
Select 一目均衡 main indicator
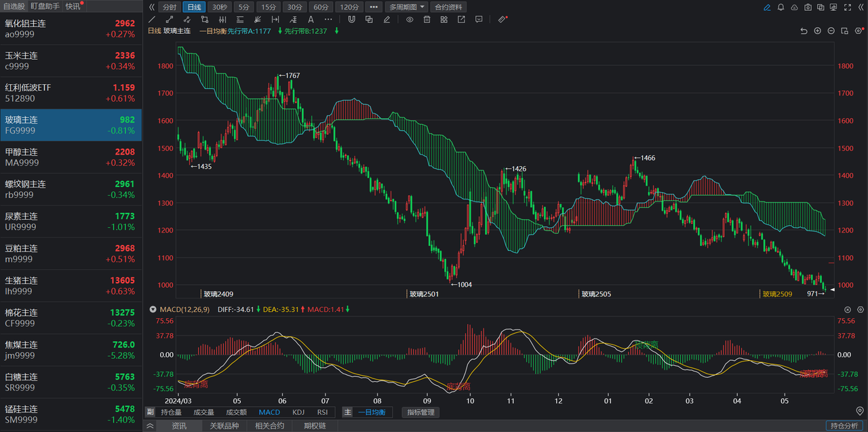(372, 412)
